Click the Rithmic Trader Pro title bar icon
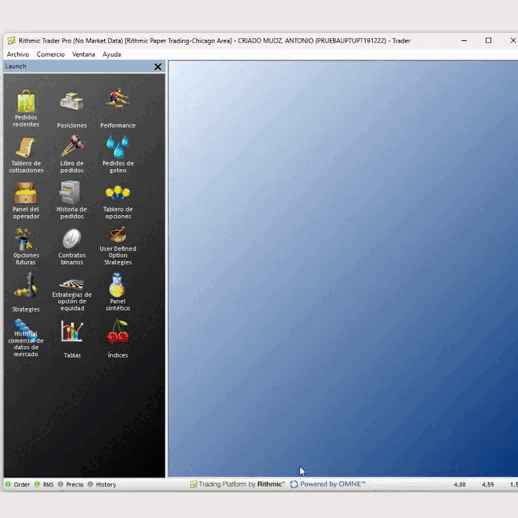Image resolution: width=518 pixels, height=518 pixels. (11, 41)
